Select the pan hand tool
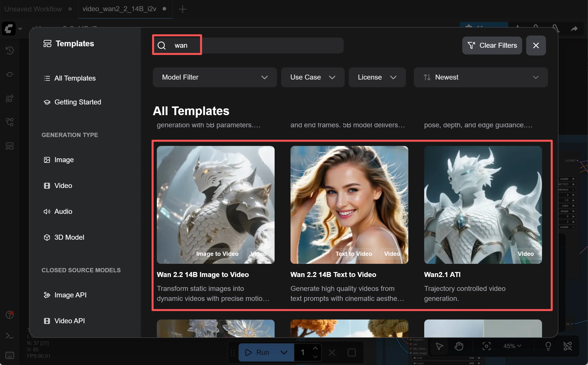This screenshot has width=588, height=365. (459, 346)
